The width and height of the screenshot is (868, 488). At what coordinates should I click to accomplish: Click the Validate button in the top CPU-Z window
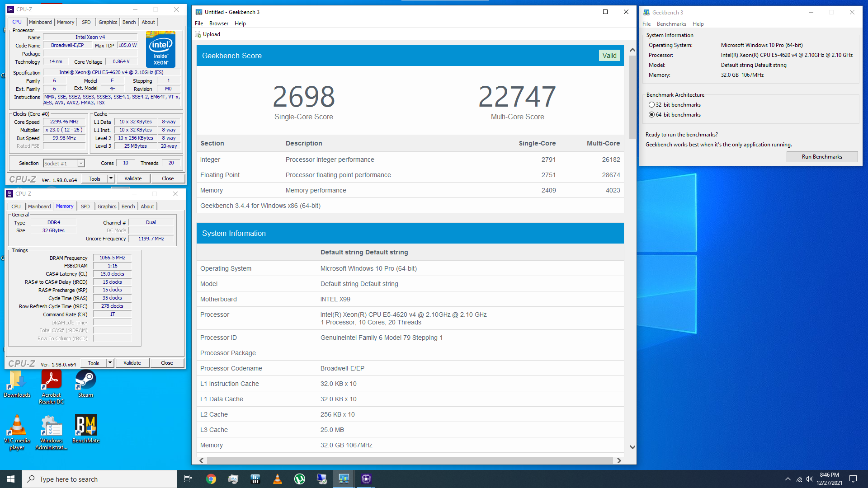(133, 178)
